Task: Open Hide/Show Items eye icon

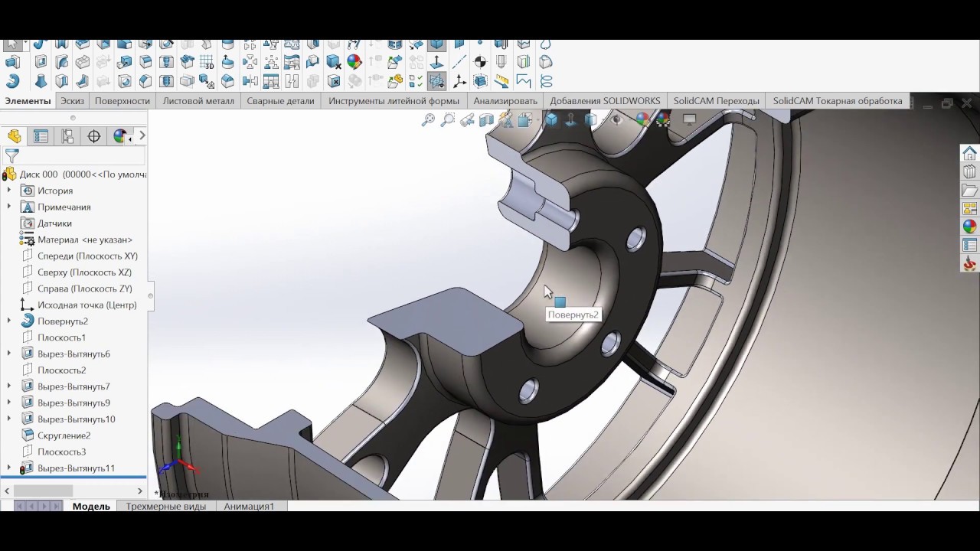Action: click(x=616, y=119)
